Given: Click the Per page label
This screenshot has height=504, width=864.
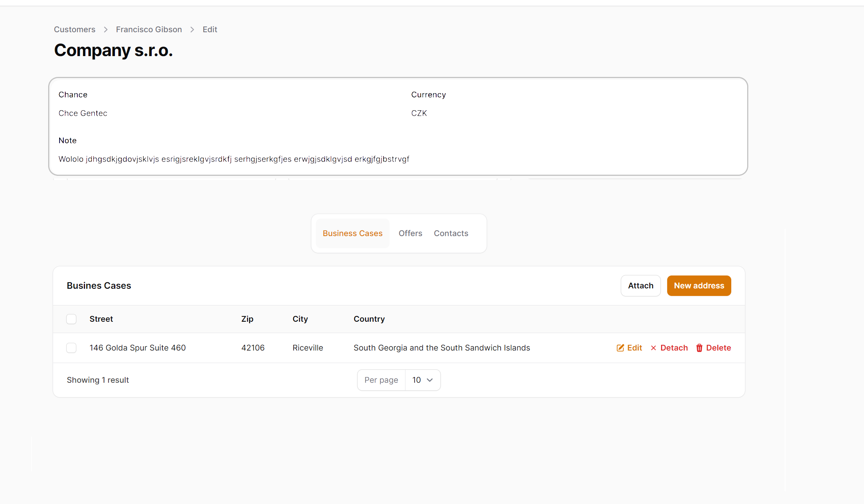Looking at the screenshot, I should pos(381,380).
